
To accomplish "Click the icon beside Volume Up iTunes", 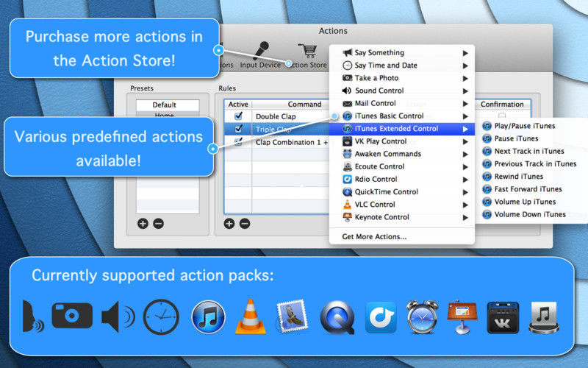I will point(487,202).
